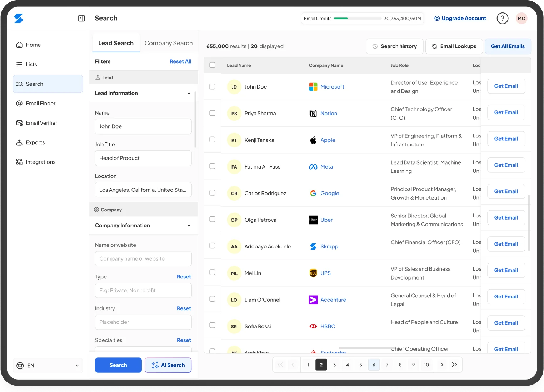Open Email Finder in the sidebar
Screen dimensions: 544x392
(x=48, y=104)
